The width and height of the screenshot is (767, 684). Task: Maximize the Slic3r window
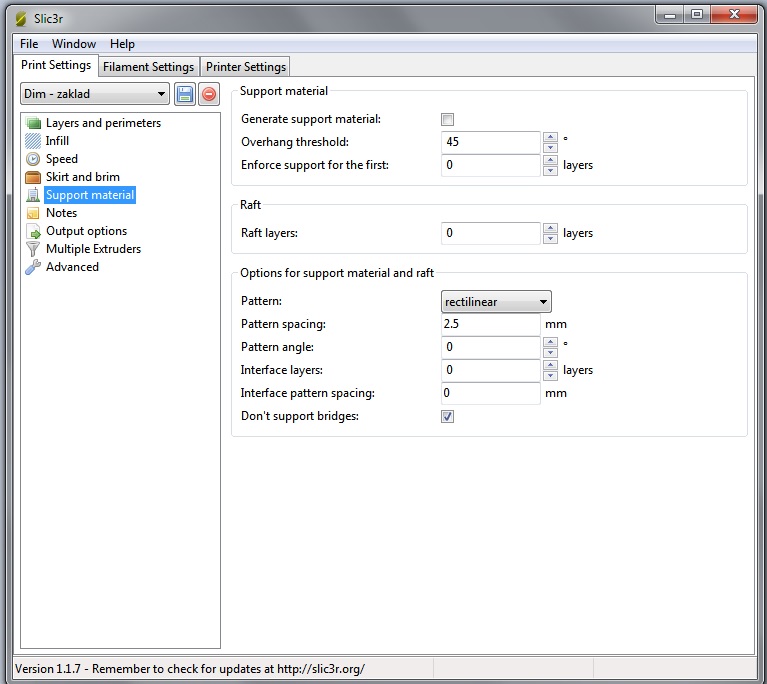tap(697, 15)
